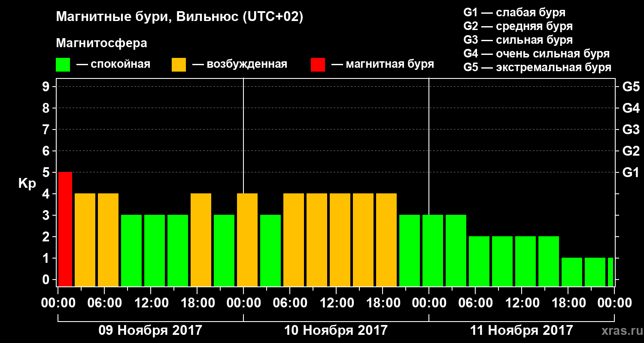This screenshot has width=644, height=343.
Task: Click the '— магнитная буря' legend label
Action: point(383,65)
